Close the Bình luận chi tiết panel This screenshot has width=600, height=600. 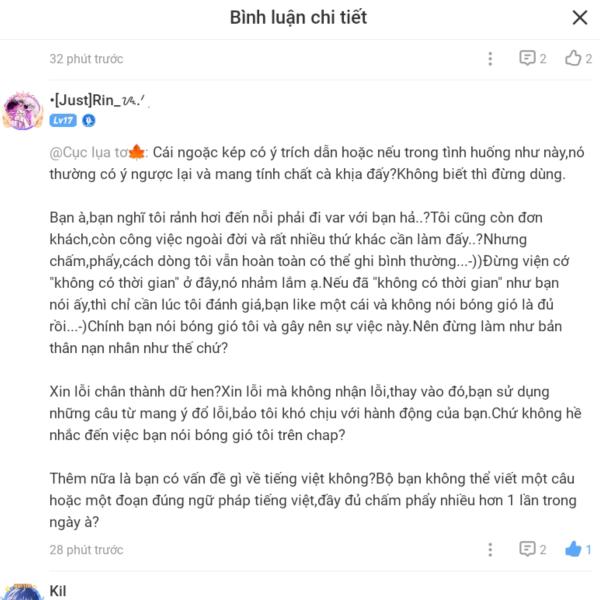click(580, 18)
